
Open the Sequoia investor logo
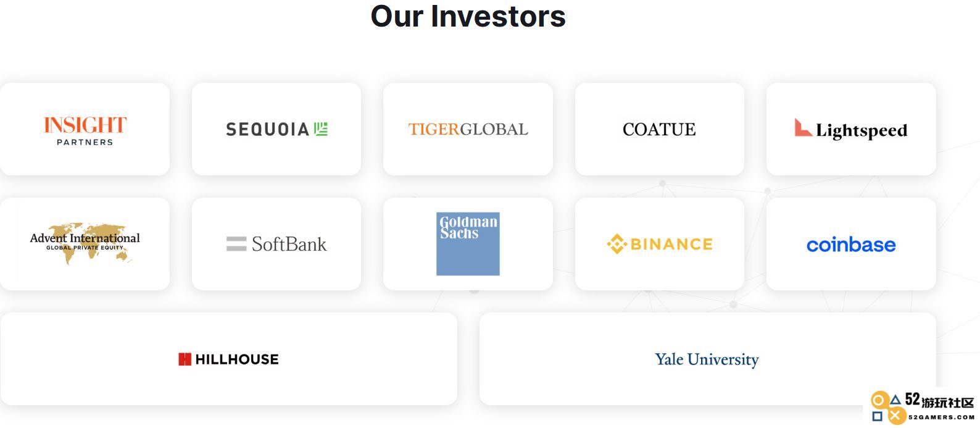(x=276, y=129)
